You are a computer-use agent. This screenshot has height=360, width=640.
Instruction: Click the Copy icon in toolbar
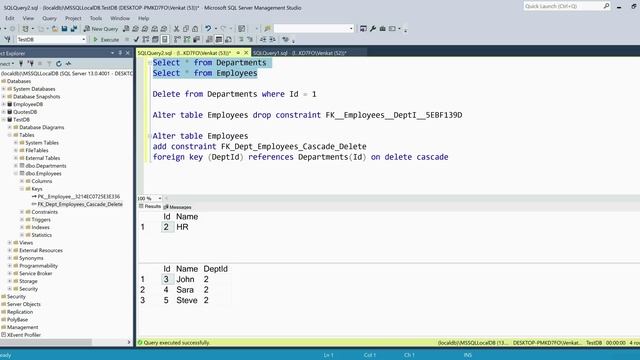(186, 29)
